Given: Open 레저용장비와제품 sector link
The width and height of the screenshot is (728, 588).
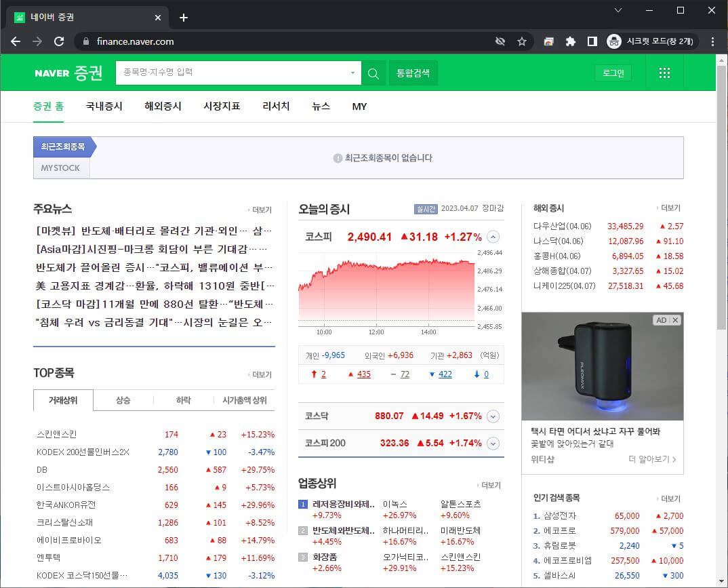Looking at the screenshot, I should (344, 505).
